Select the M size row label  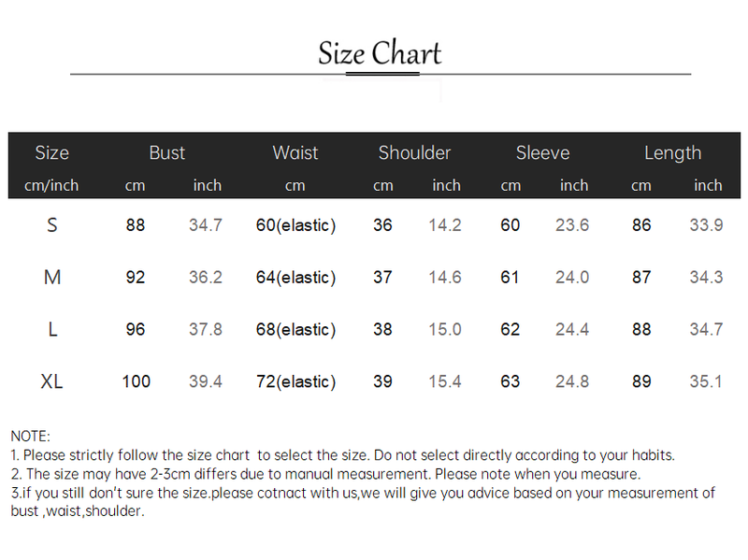[52, 278]
